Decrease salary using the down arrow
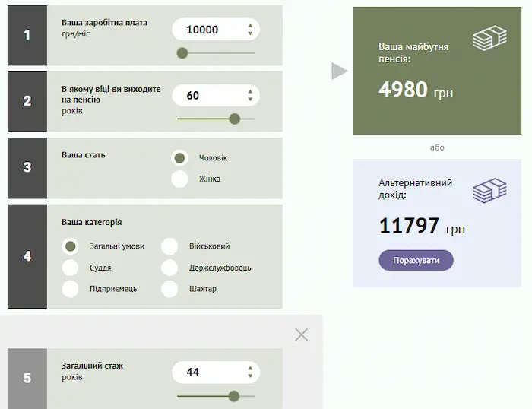532x409 pixels. [x=250, y=33]
